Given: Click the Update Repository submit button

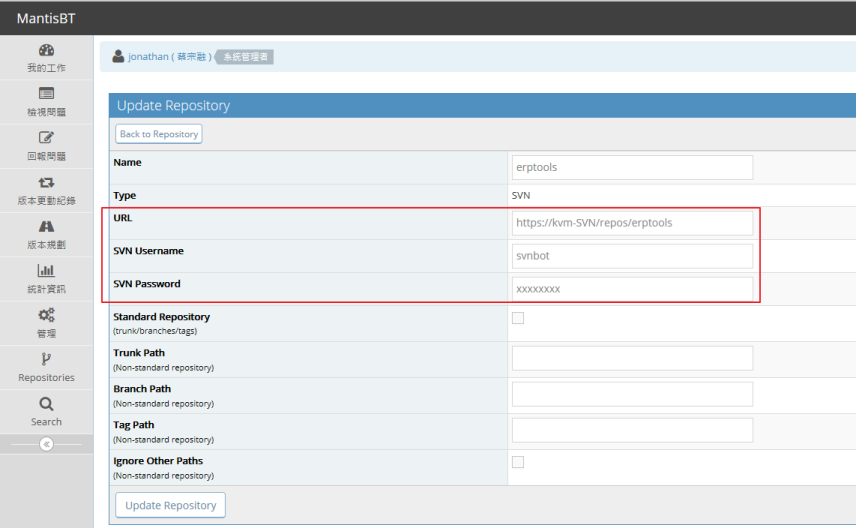Looking at the screenshot, I should tap(170, 505).
